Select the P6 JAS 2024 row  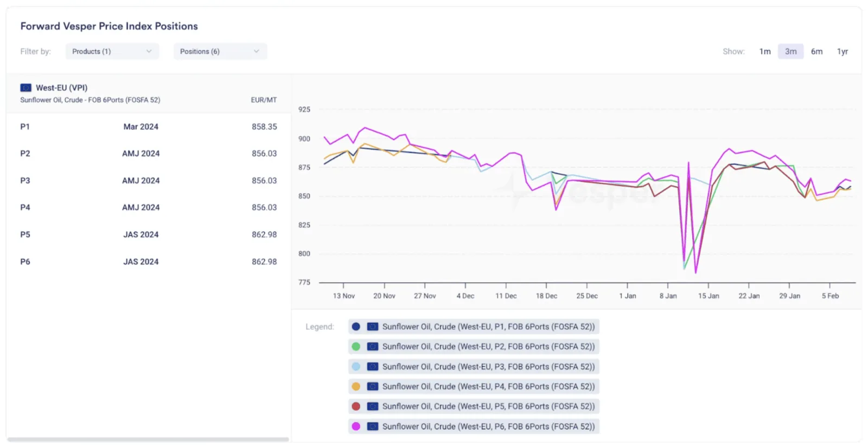click(149, 262)
